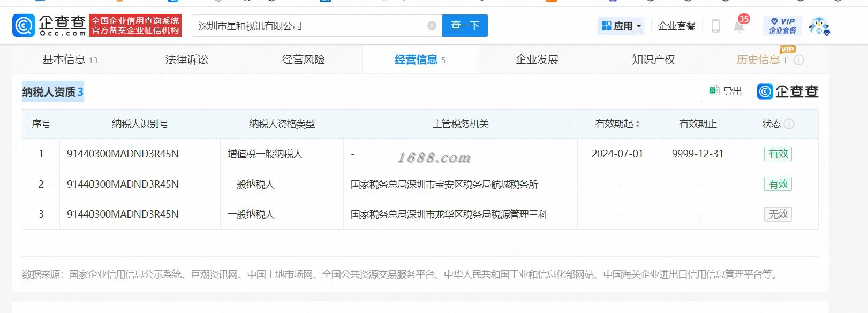Click the help icon beside 状态 column header
Image resolution: width=868 pixels, height=313 pixels.
789,124
